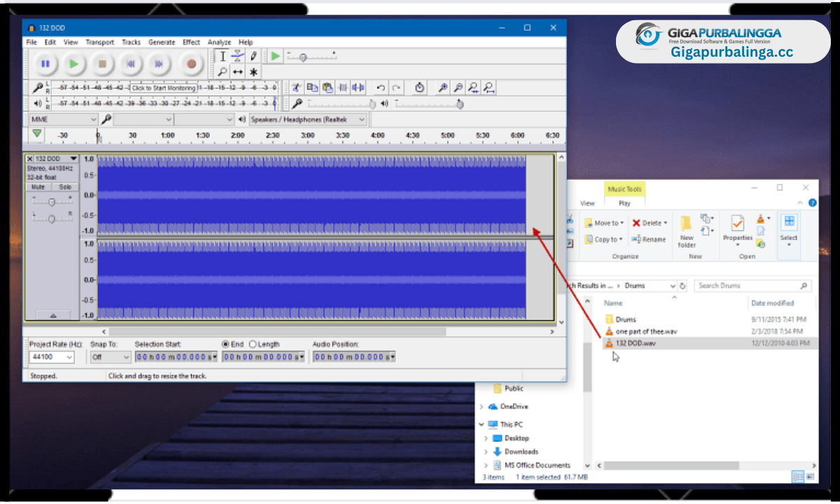Click the Sync-Lock clock icon

[419, 87]
